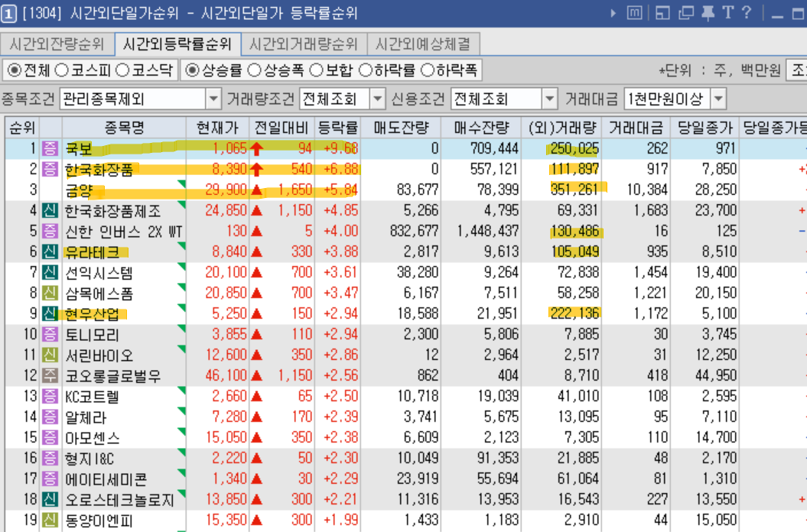Select the 하락폭 radio button
Image resolution: width=807 pixels, height=532 pixels.
click(x=427, y=70)
